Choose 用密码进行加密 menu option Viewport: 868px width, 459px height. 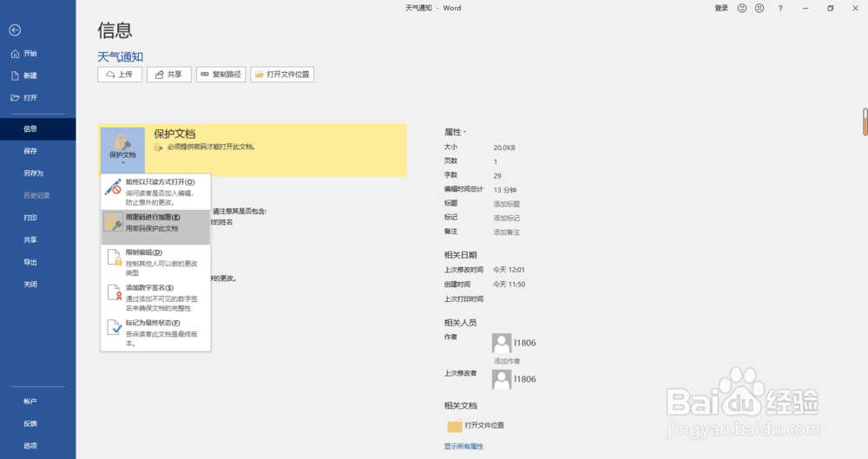tap(155, 227)
